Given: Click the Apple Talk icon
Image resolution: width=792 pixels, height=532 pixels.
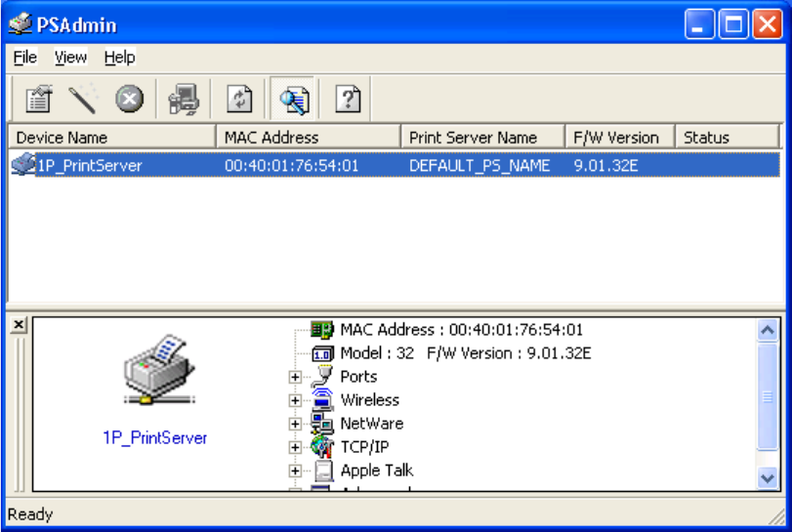Looking at the screenshot, I should (323, 470).
